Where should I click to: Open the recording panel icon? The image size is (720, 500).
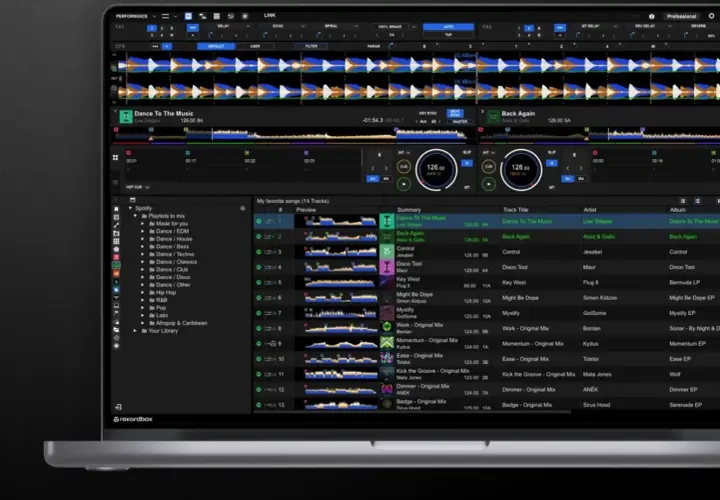point(245,16)
